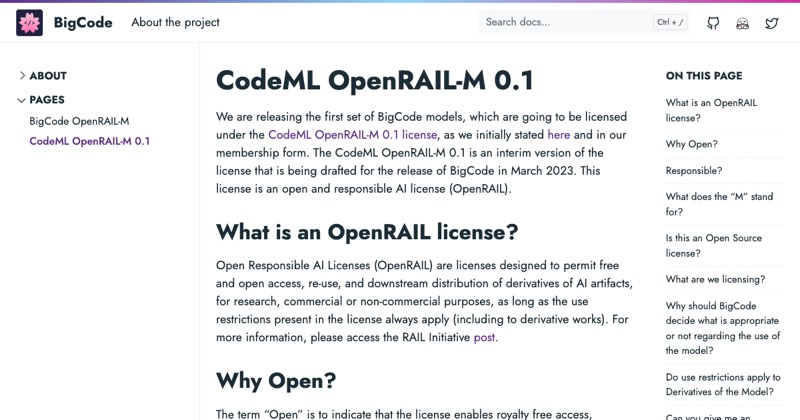Jump to 'What does the M stand for?' section
Viewport: 800px width, 420px height.
(x=719, y=204)
